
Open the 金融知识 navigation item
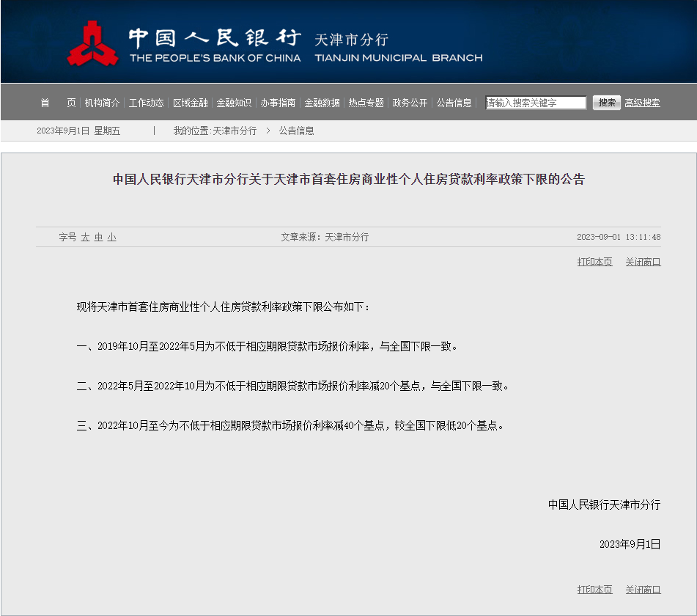pos(235,103)
